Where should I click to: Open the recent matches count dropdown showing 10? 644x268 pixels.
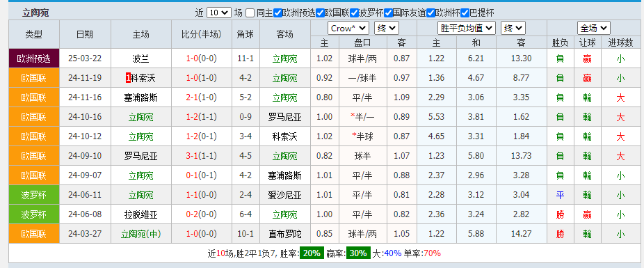[219, 13]
